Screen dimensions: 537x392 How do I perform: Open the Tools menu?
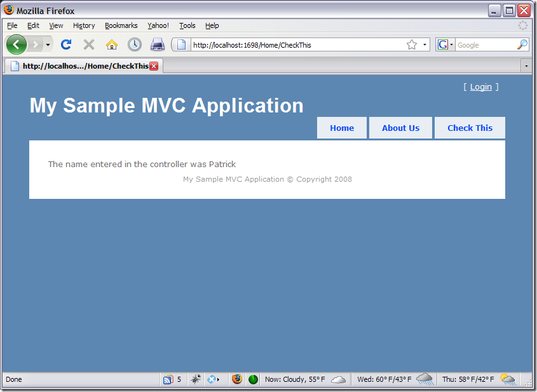click(x=187, y=25)
